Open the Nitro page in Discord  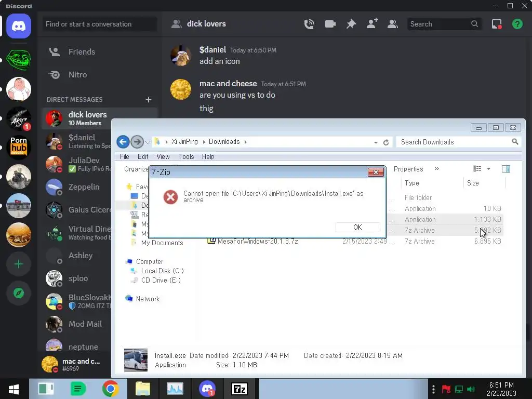[100, 75]
